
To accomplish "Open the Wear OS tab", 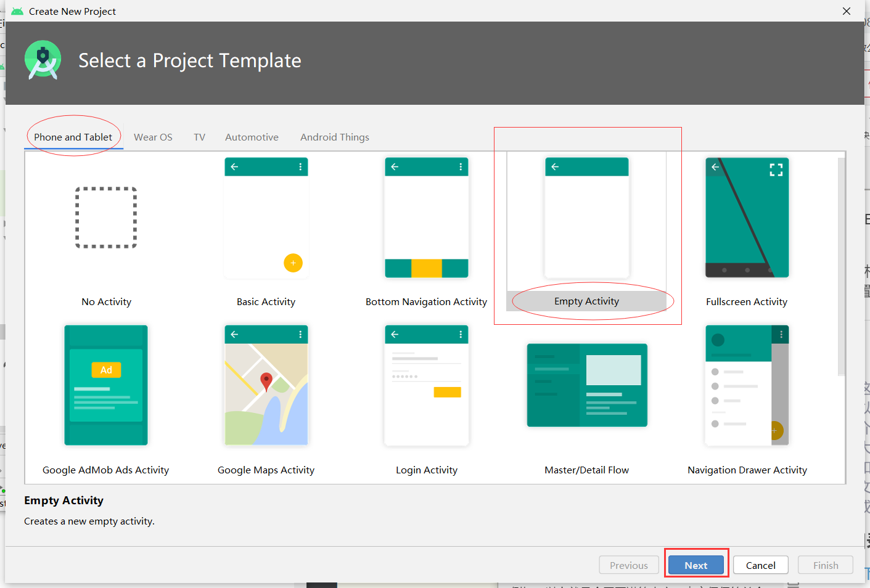I will pyautogui.click(x=153, y=137).
